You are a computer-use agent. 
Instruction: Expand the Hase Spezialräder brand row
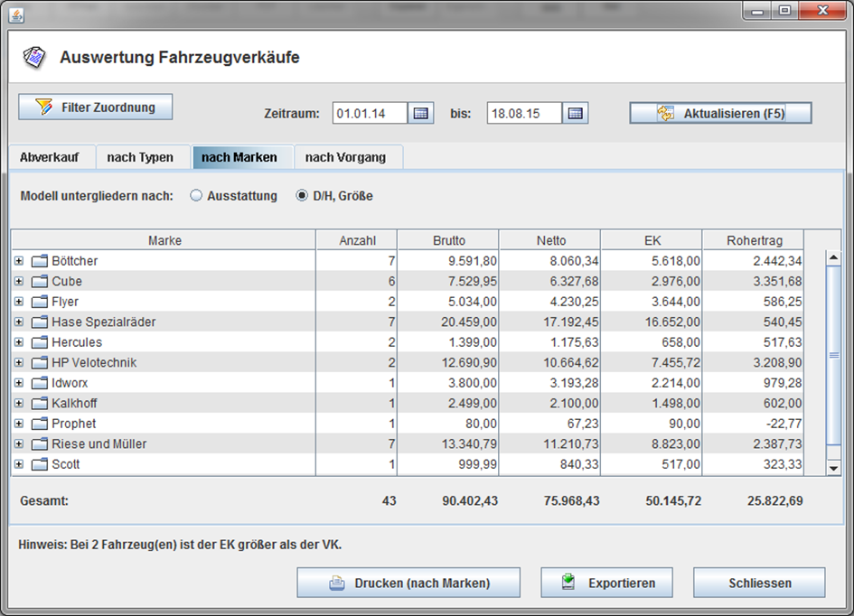pyautogui.click(x=19, y=322)
